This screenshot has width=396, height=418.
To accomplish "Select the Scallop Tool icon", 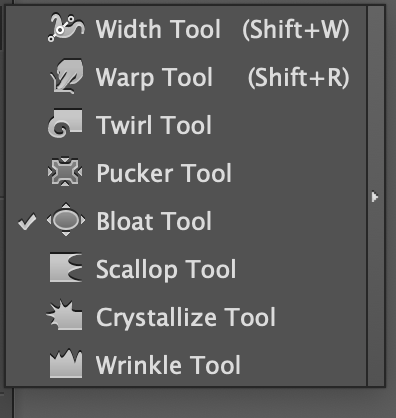I will click(66, 267).
